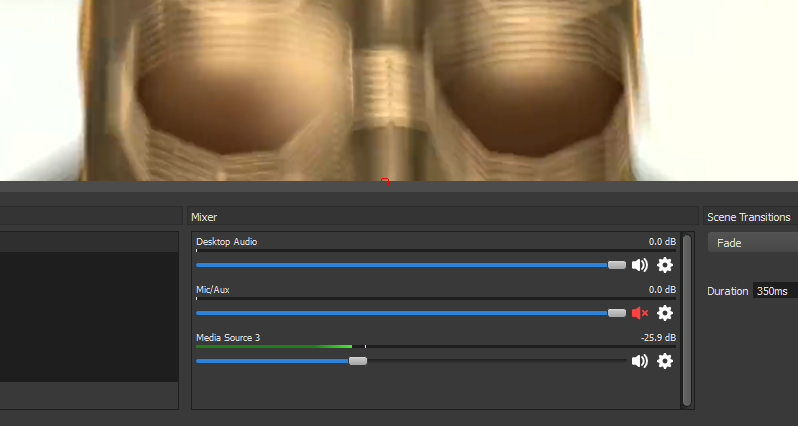798x426 pixels.
Task: Click the Mixer panel title
Action: coord(204,217)
